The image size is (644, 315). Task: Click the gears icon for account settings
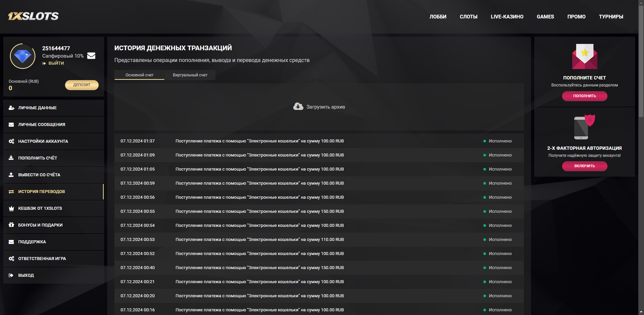[x=11, y=141]
